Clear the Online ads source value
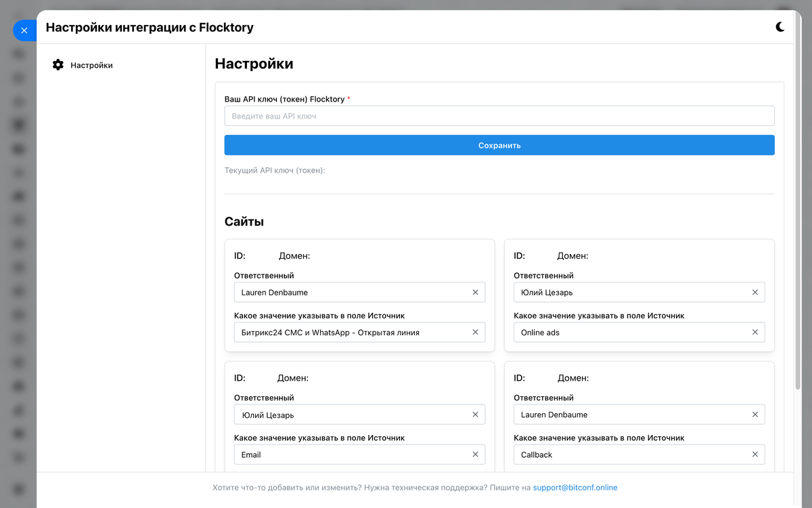The height and width of the screenshot is (508, 812). click(x=755, y=333)
